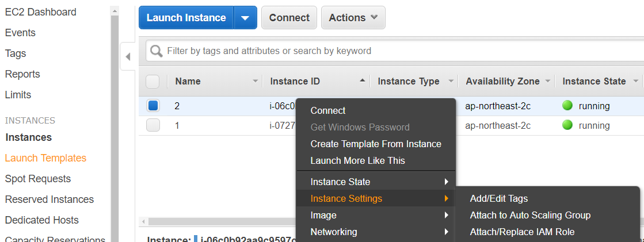
Task: Toggle the select-all instances checkbox
Action: point(153,82)
